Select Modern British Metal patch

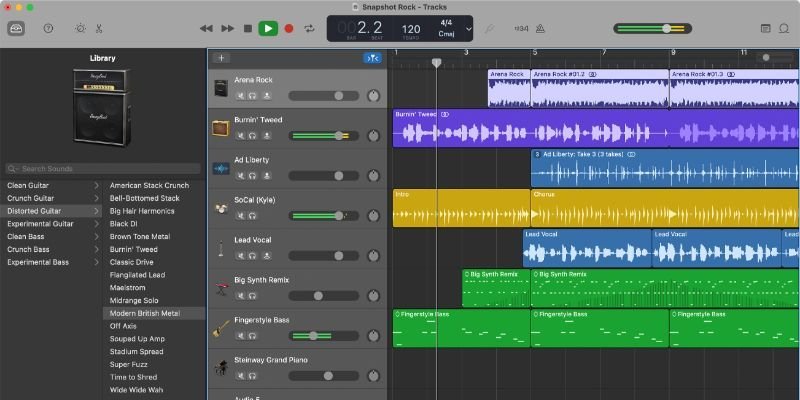pyautogui.click(x=145, y=313)
